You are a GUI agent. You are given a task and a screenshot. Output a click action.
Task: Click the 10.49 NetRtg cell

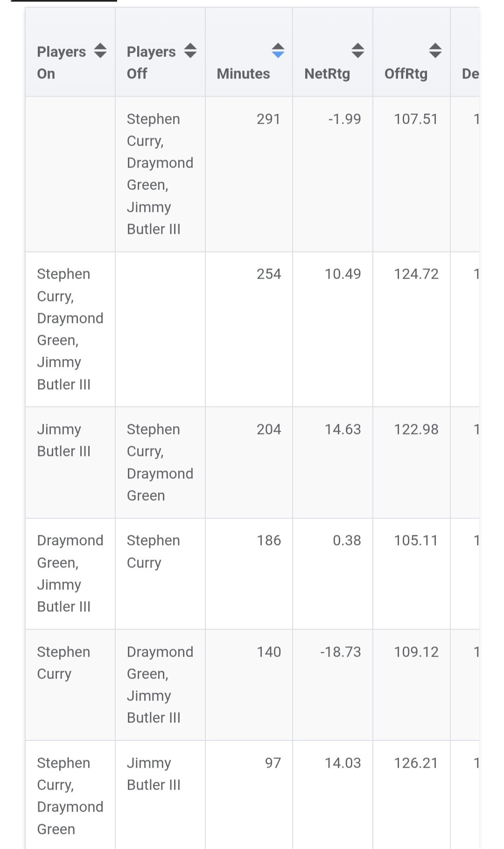[x=343, y=274]
